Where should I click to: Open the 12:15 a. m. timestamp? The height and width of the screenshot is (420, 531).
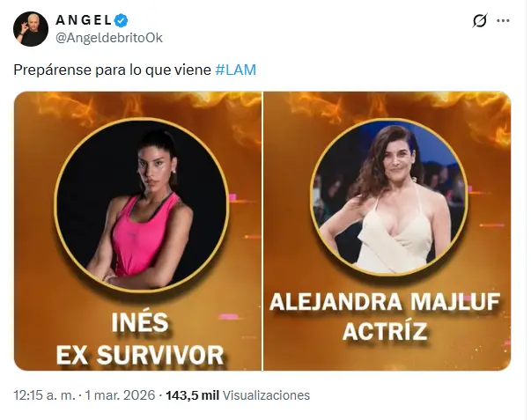coord(44,395)
